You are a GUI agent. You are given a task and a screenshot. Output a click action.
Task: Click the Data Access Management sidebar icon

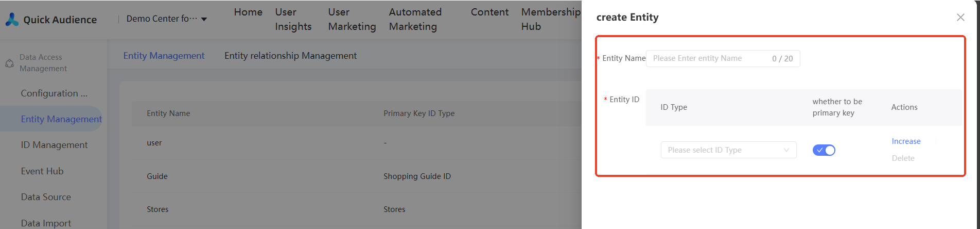(9, 63)
